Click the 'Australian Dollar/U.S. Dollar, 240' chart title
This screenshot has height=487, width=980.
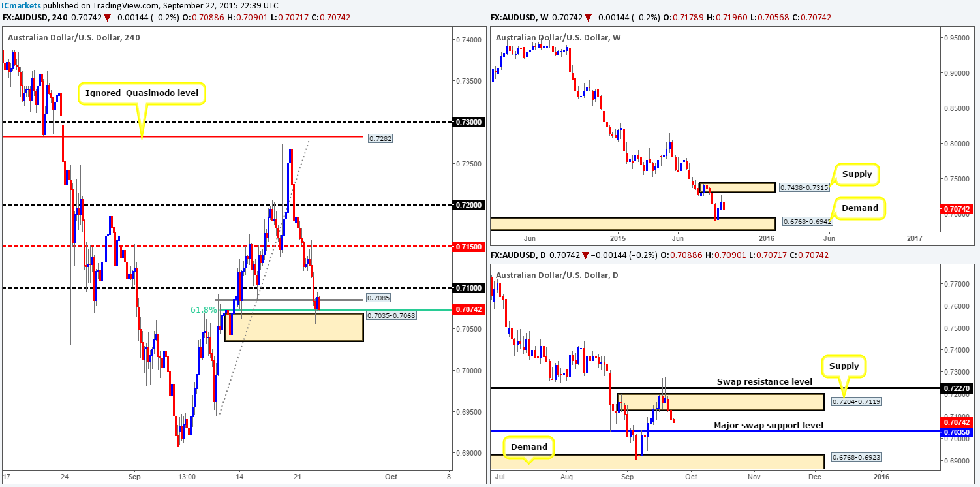pyautogui.click(x=74, y=37)
